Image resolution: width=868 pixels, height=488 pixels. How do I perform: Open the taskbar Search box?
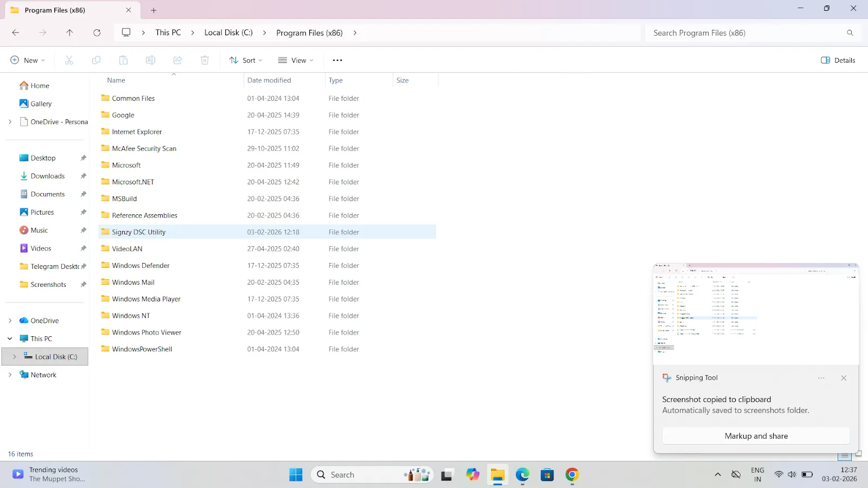[372, 475]
